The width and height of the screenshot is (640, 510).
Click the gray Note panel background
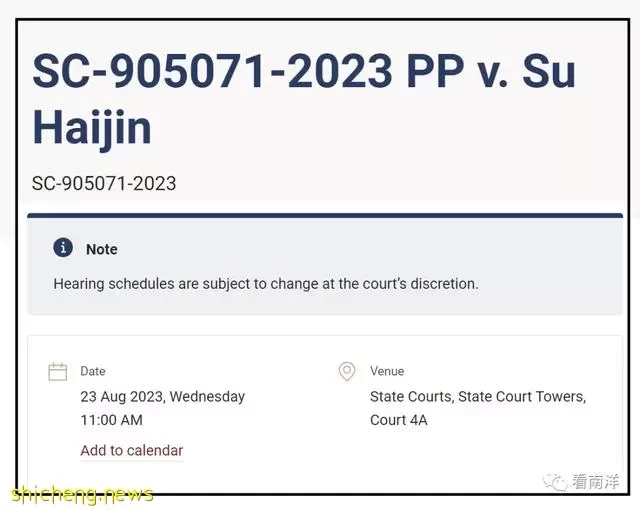pos(325,266)
